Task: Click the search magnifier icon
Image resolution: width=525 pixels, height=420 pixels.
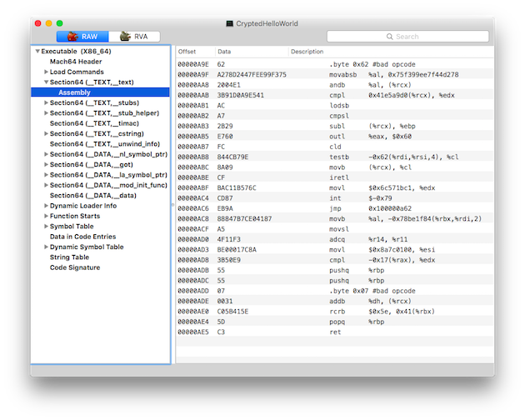Action: point(389,37)
